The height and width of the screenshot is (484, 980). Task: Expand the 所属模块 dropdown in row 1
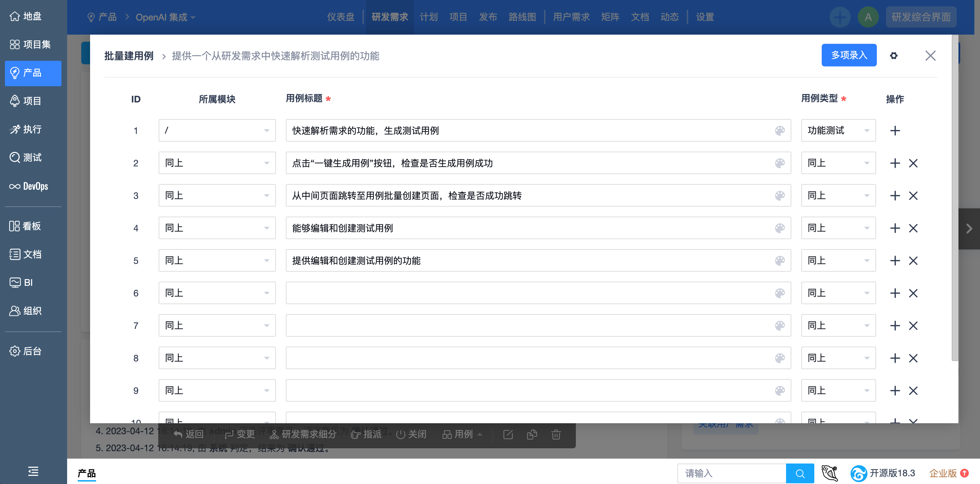(217, 130)
